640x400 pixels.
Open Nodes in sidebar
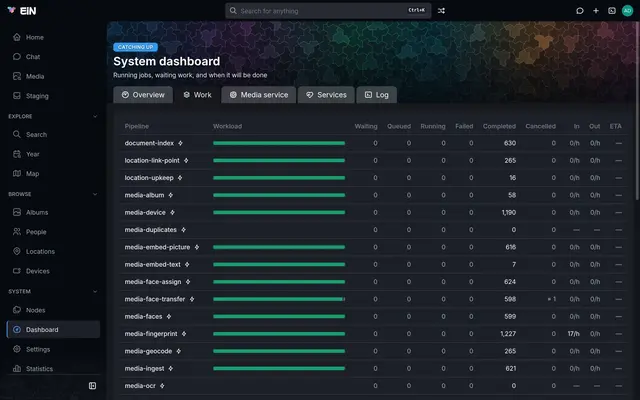(53, 310)
